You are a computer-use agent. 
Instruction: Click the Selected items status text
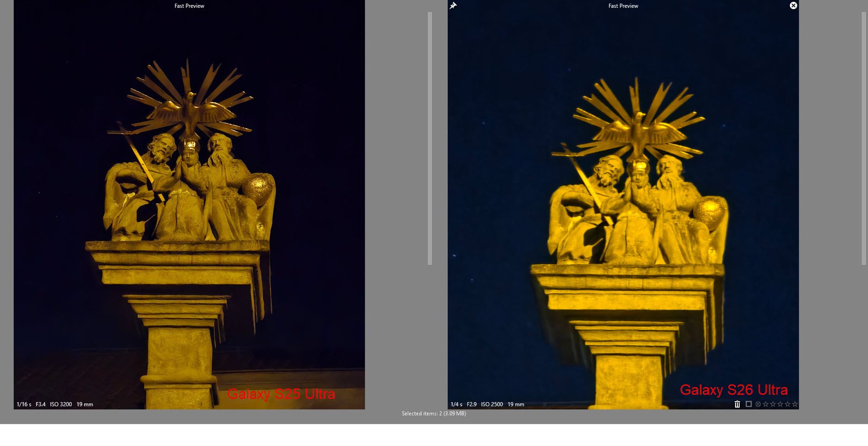point(434,413)
